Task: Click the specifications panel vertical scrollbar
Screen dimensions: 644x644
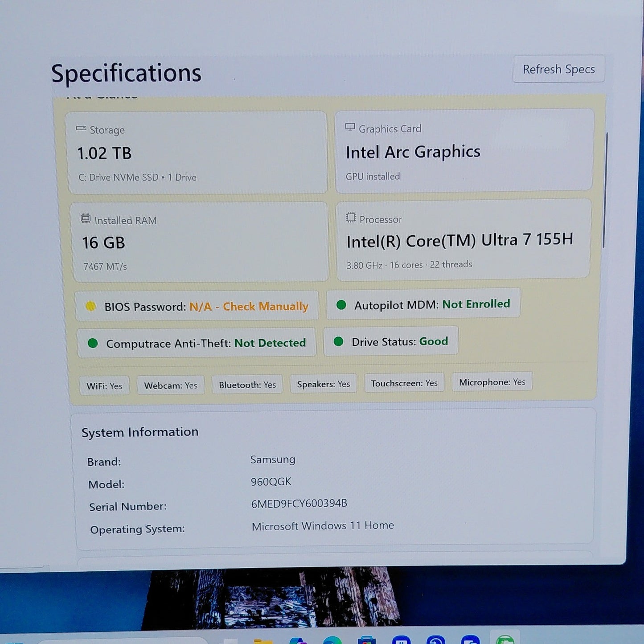Action: pos(605,190)
